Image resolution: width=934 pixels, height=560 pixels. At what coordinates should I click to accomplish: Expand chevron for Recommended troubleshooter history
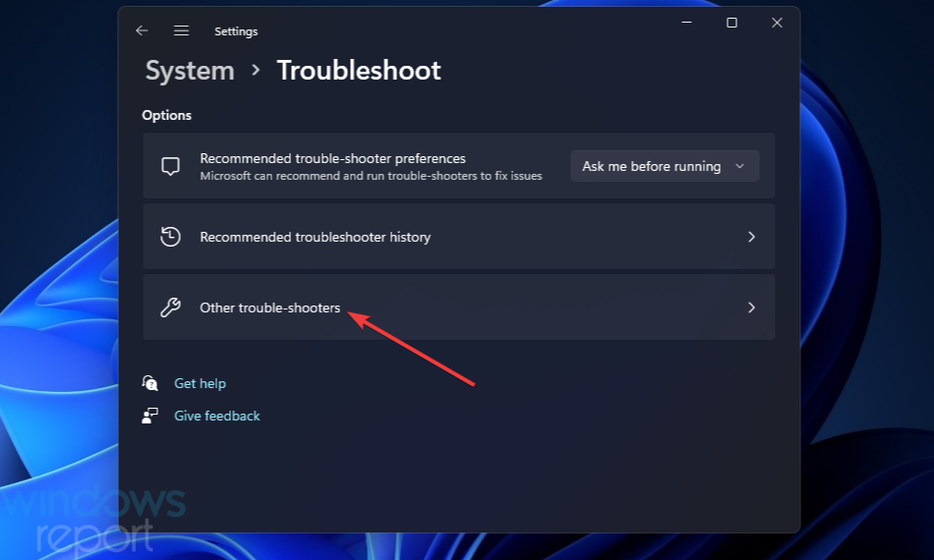click(751, 237)
